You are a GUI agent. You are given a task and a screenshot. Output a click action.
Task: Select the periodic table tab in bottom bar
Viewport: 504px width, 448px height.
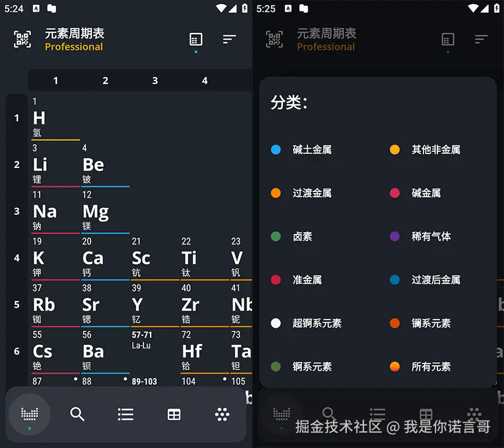(29, 414)
